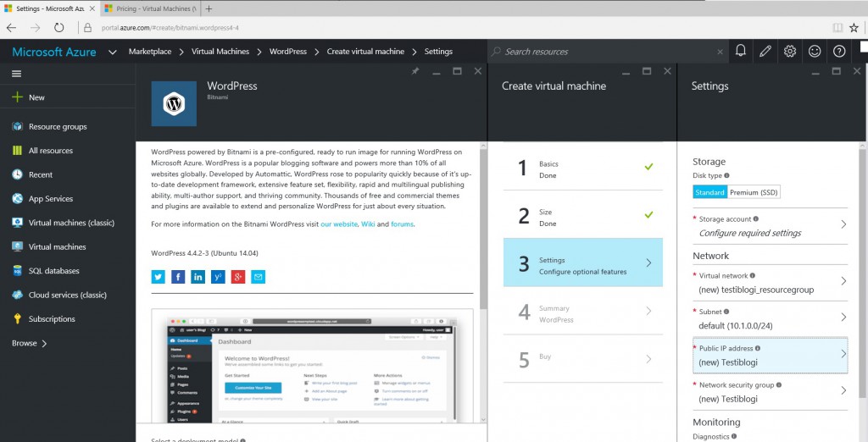The image size is (868, 442).
Task: Share WordPress on Google Plus
Action: coord(238,277)
